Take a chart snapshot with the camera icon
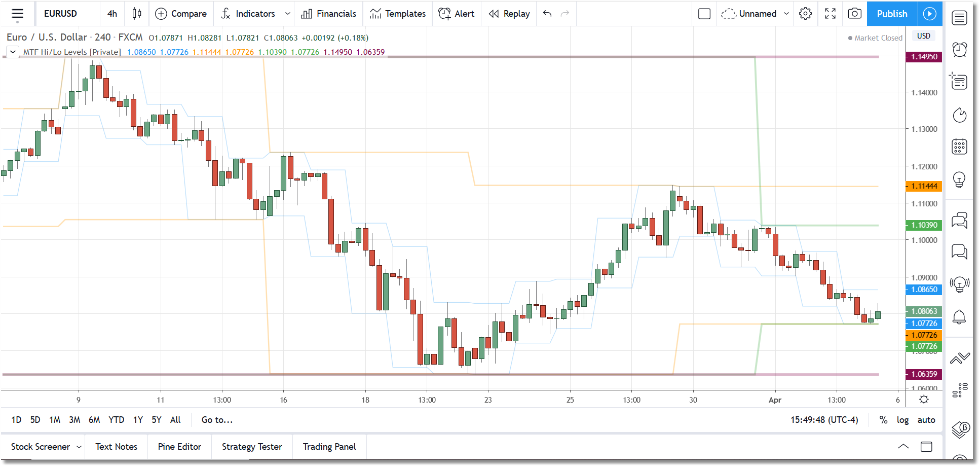 [854, 14]
